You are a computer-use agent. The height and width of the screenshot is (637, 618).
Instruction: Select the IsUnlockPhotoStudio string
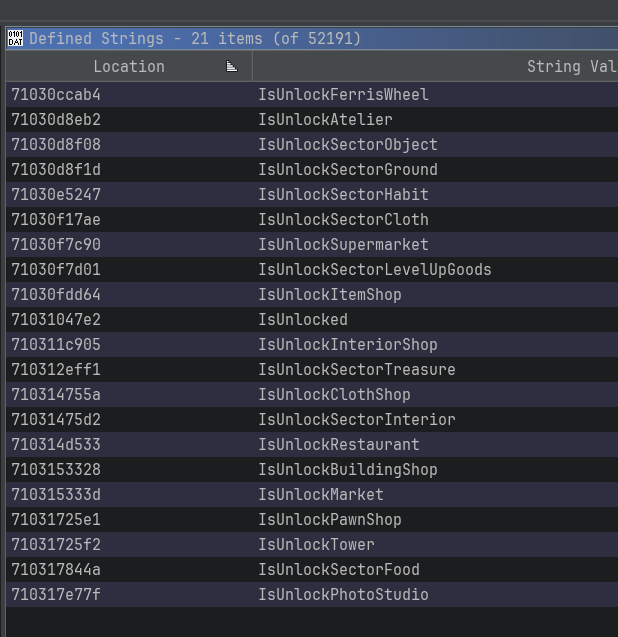(343, 595)
